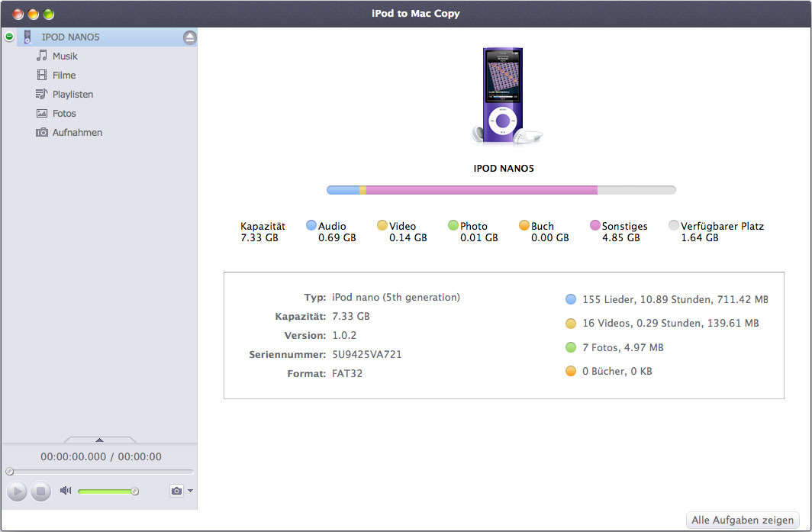The image size is (812, 532).
Task: Open the Fotos category
Action: click(x=63, y=114)
